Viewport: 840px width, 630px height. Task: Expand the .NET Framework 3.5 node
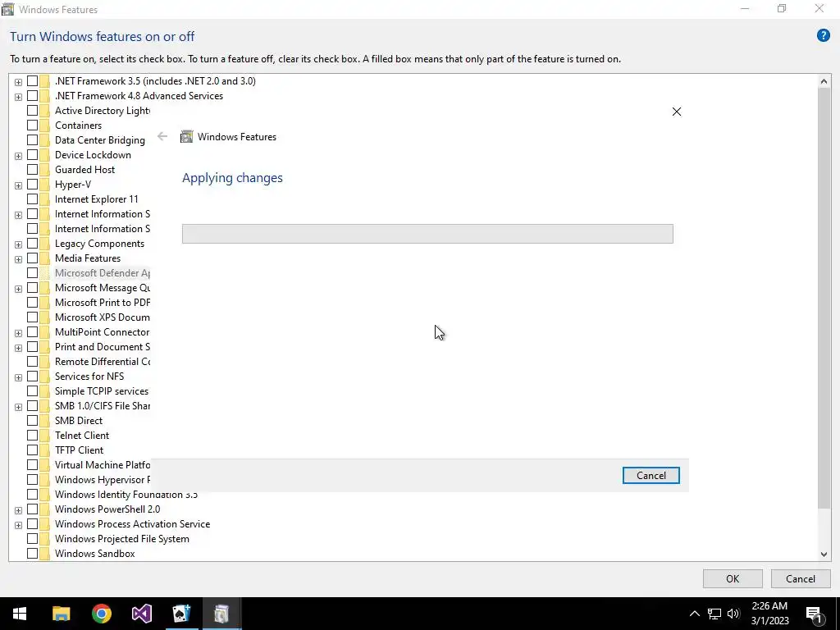click(x=18, y=82)
